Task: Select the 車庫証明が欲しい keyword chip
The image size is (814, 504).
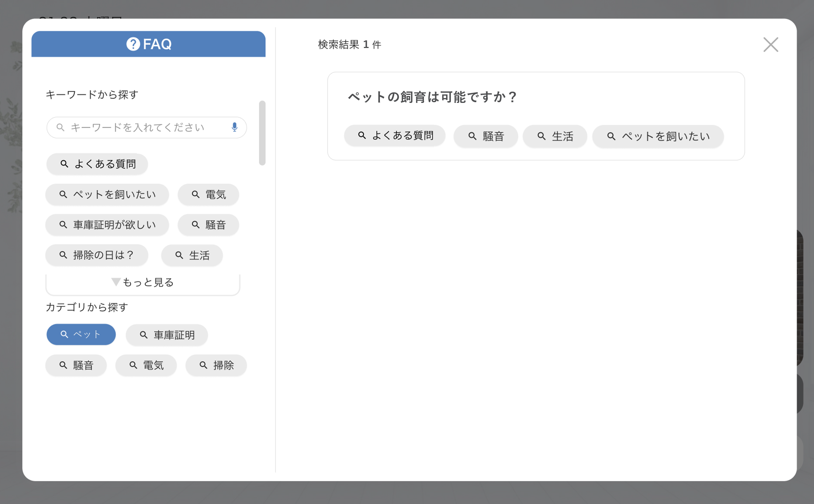Action: 107,225
